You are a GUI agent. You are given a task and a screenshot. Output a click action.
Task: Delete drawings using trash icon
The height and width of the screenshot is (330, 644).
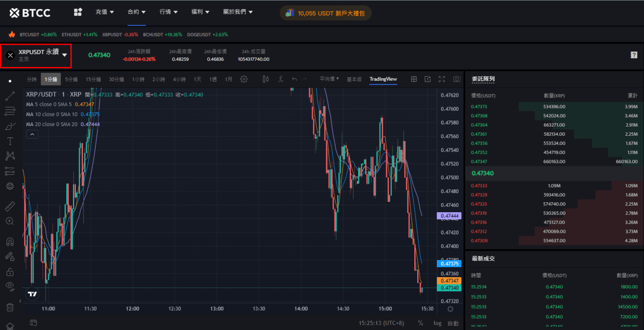(x=10, y=307)
